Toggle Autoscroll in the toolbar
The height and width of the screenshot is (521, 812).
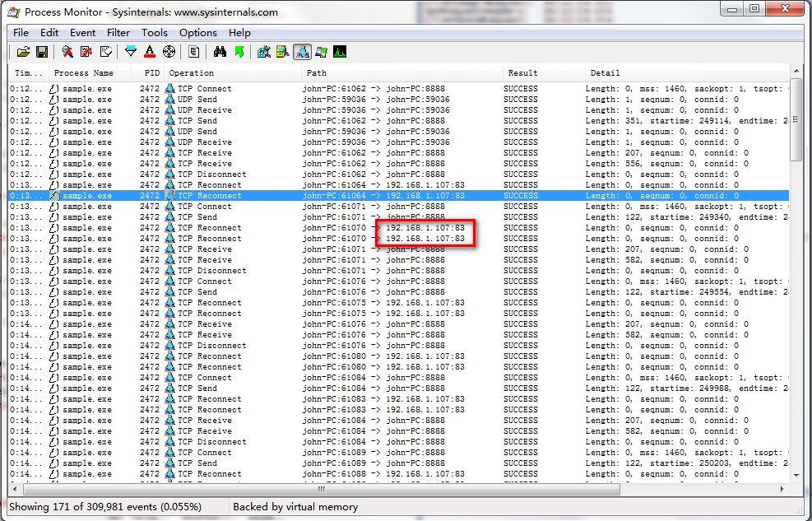(x=86, y=52)
